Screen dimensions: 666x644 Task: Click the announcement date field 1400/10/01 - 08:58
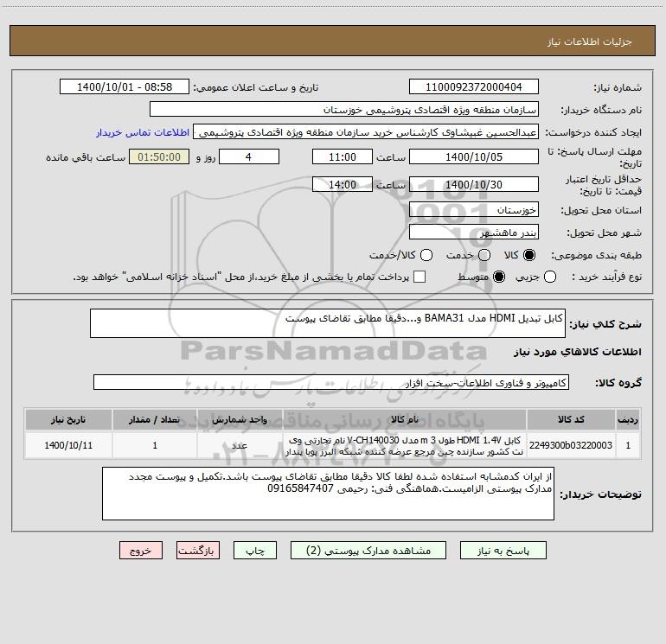coord(125,87)
